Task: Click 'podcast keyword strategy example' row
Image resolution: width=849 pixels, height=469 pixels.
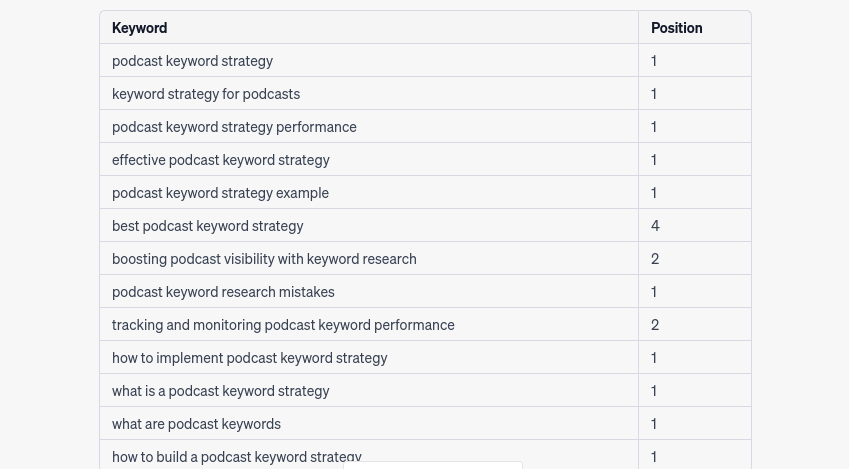Action: (x=425, y=193)
